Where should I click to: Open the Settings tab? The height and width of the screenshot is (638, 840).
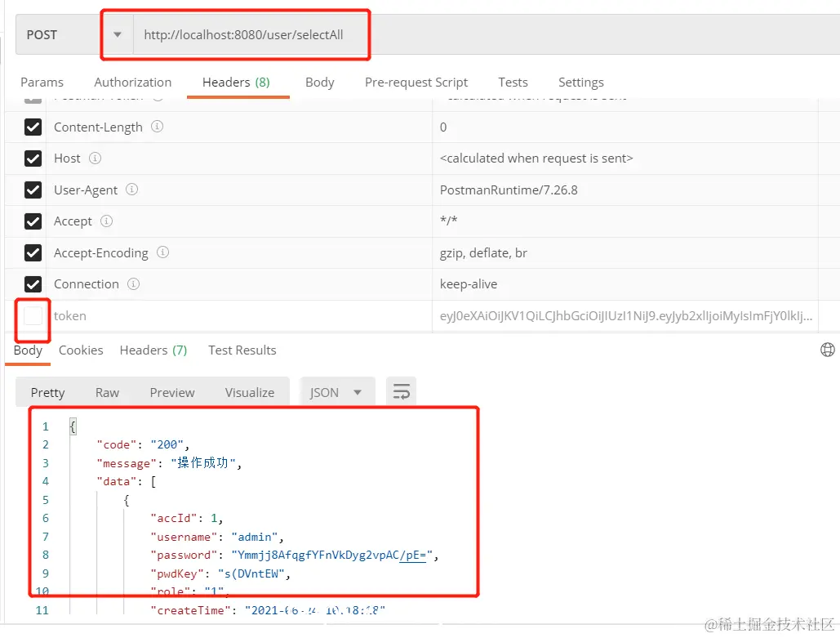tap(581, 82)
